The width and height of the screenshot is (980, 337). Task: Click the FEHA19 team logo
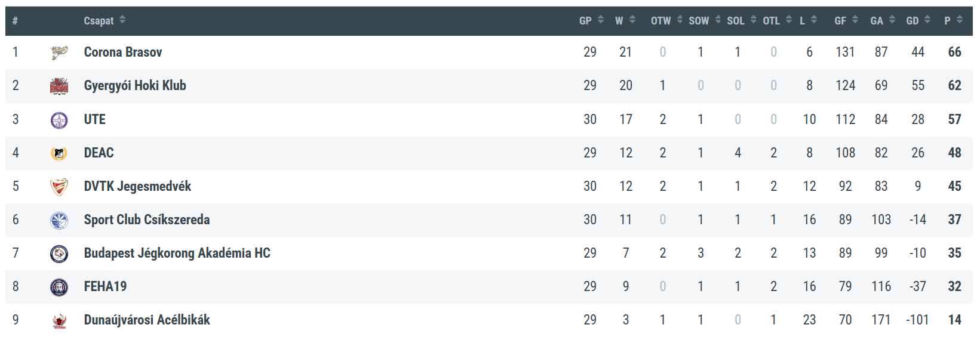coord(59,287)
